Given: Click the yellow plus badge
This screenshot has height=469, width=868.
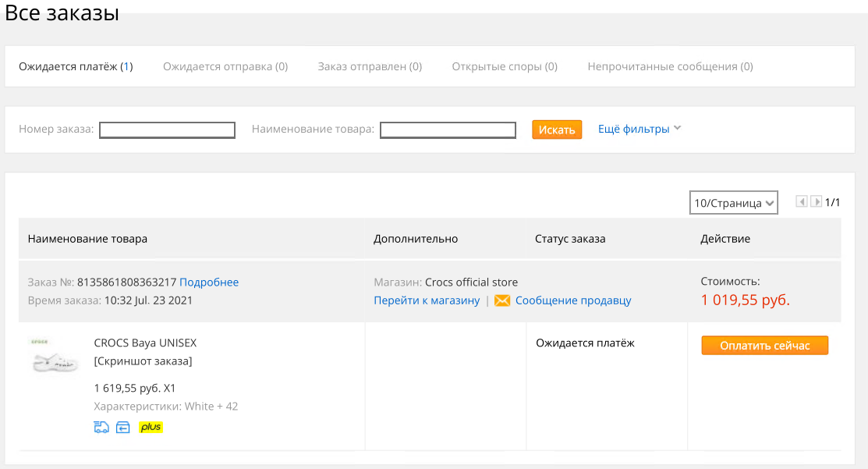Looking at the screenshot, I should tap(151, 427).
